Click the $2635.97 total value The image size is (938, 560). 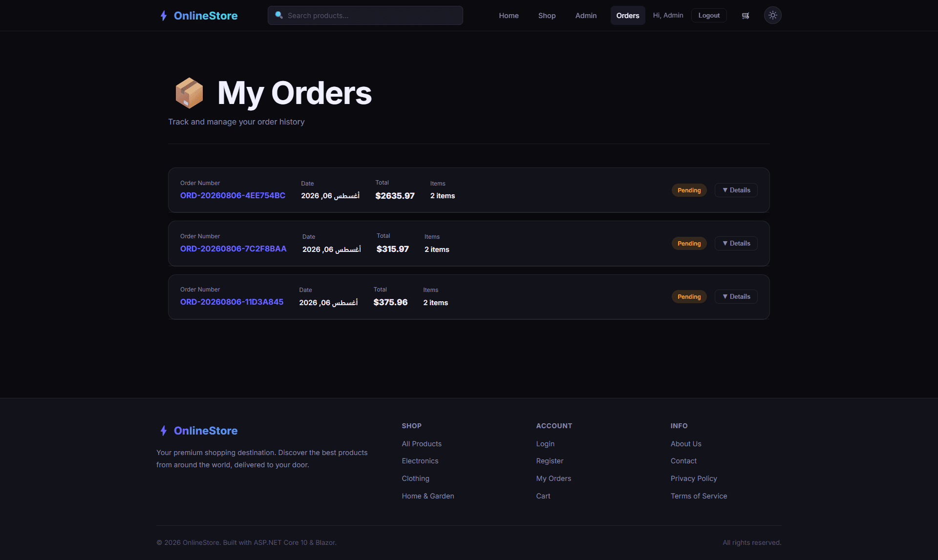point(395,196)
